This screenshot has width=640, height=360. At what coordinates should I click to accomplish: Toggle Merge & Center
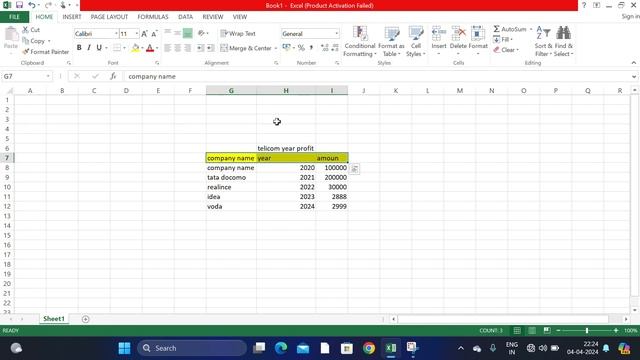pos(246,48)
